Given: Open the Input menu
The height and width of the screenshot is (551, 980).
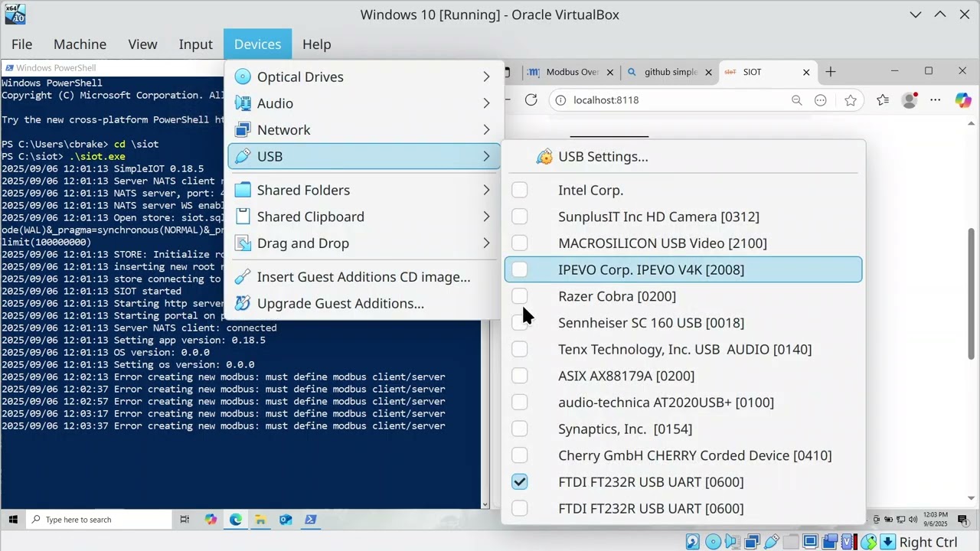Looking at the screenshot, I should [195, 44].
